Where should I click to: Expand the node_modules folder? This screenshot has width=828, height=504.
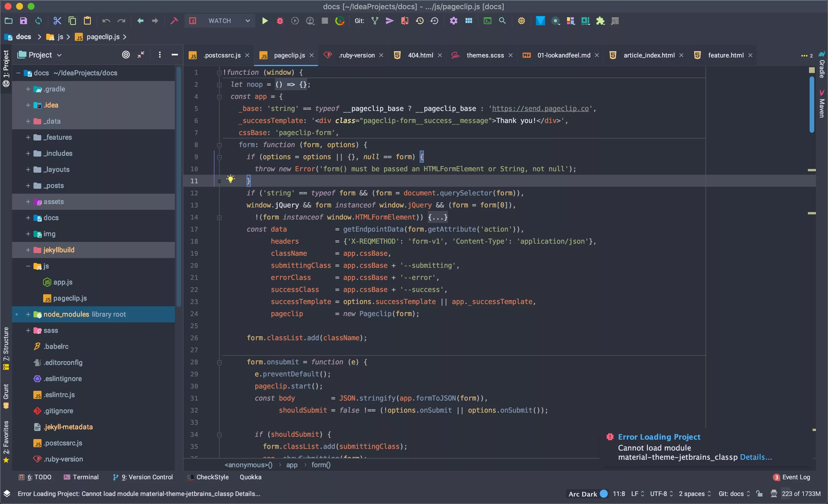pos(28,314)
